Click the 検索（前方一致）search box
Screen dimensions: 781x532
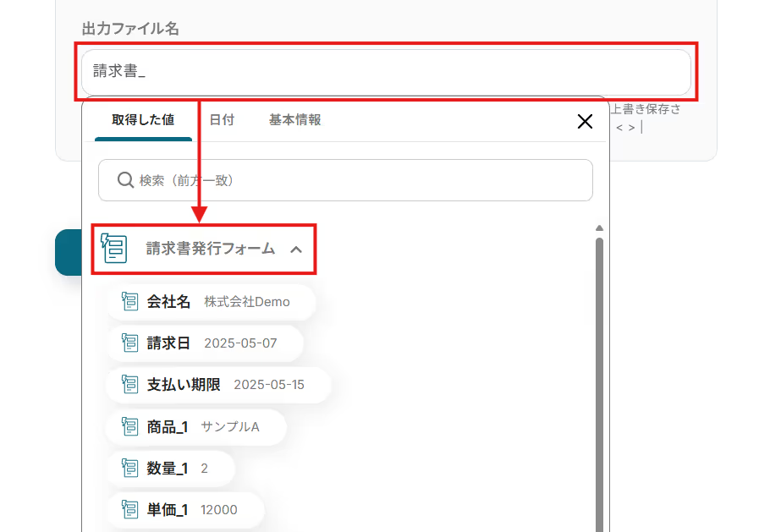pyautogui.click(x=345, y=180)
